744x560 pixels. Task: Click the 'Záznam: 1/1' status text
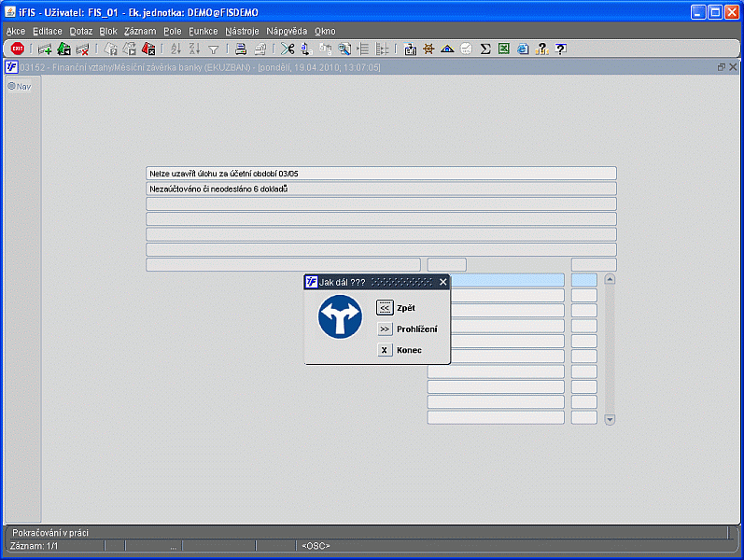(x=35, y=546)
